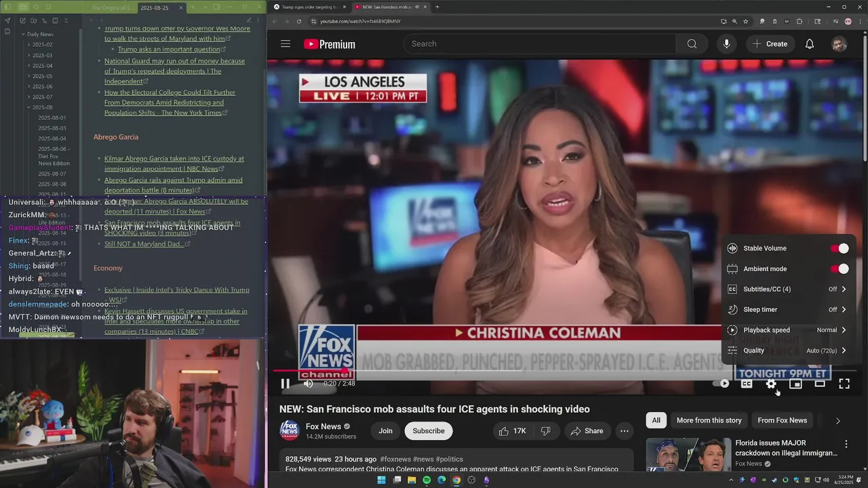Collapse the 2025-08 folder
Screen dimensions: 868x488
[42, 107]
